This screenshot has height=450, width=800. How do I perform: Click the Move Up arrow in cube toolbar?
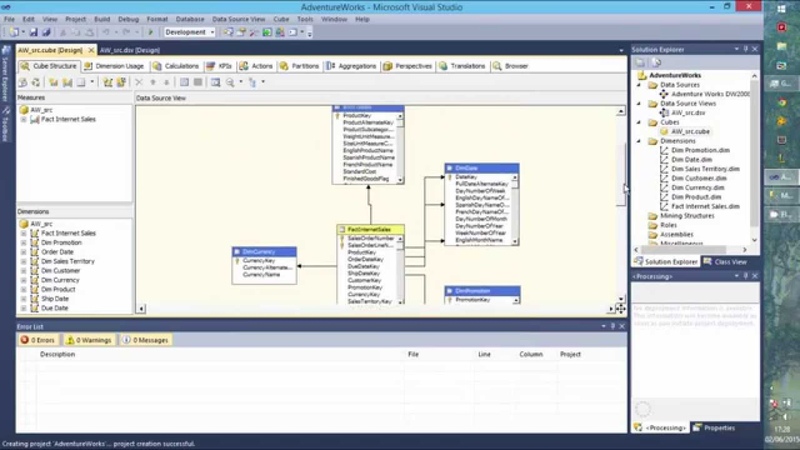point(153,82)
